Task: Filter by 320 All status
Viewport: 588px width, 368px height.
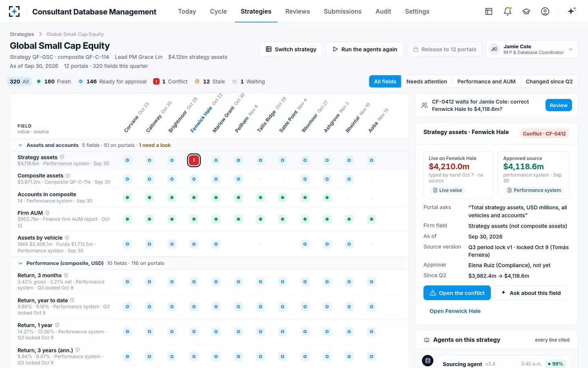Action: [x=19, y=81]
